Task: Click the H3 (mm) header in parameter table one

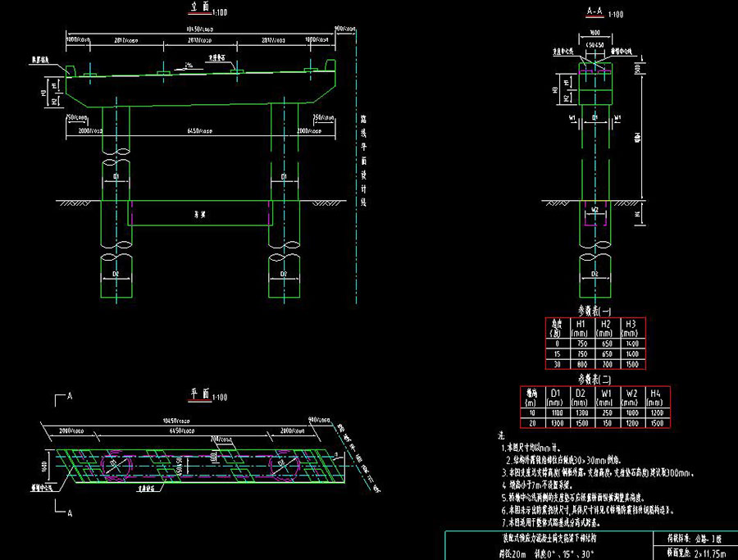Action: click(x=631, y=328)
